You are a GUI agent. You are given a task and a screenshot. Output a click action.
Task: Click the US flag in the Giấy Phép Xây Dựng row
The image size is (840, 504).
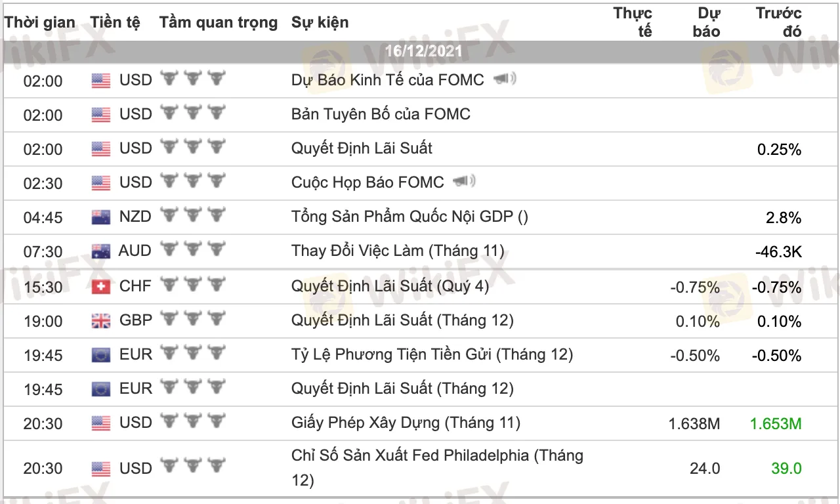click(101, 423)
